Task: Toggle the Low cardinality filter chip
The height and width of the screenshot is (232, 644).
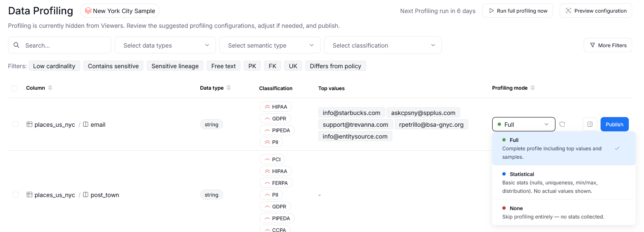Action: point(54,66)
